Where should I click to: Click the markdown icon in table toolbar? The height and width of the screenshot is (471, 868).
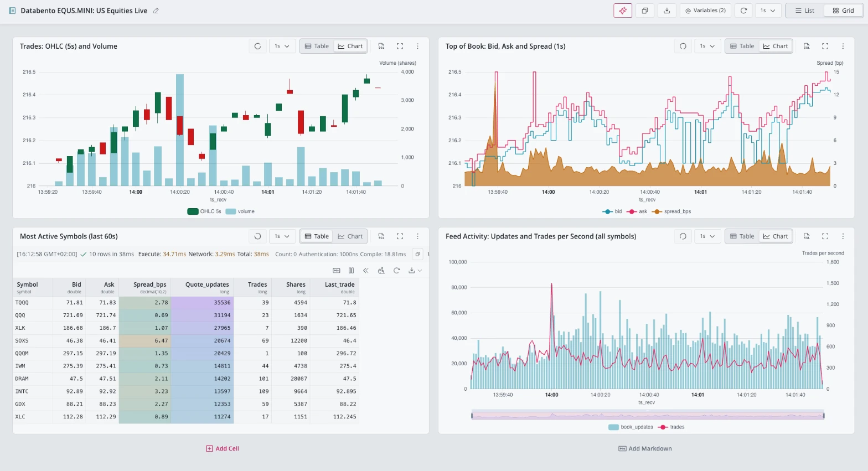(x=336, y=271)
